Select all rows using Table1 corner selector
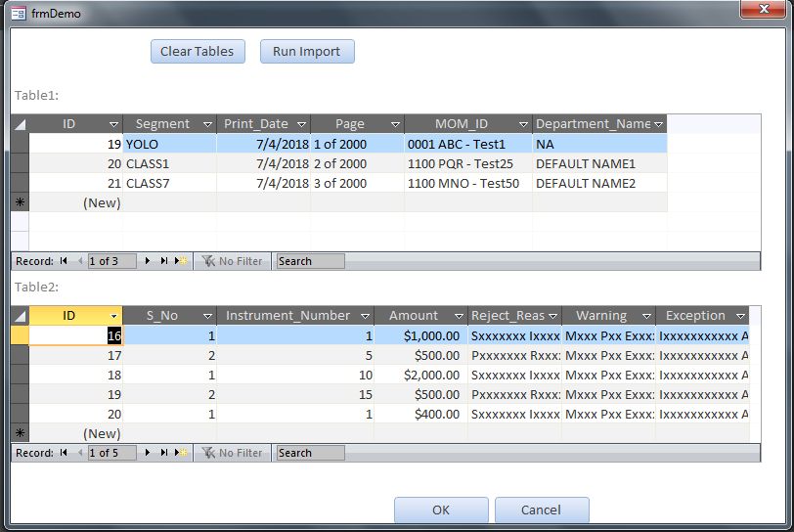794x532 pixels. click(20, 124)
